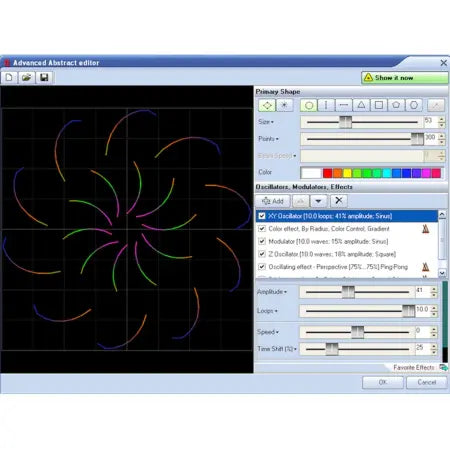
Task: Save using the floppy disk icon
Action: [44, 78]
